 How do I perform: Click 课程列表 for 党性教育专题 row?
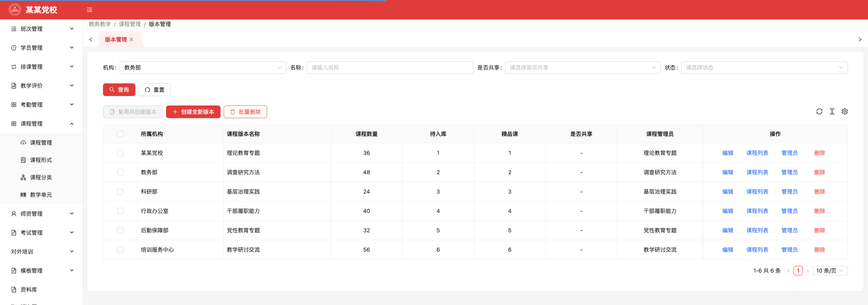point(757,230)
